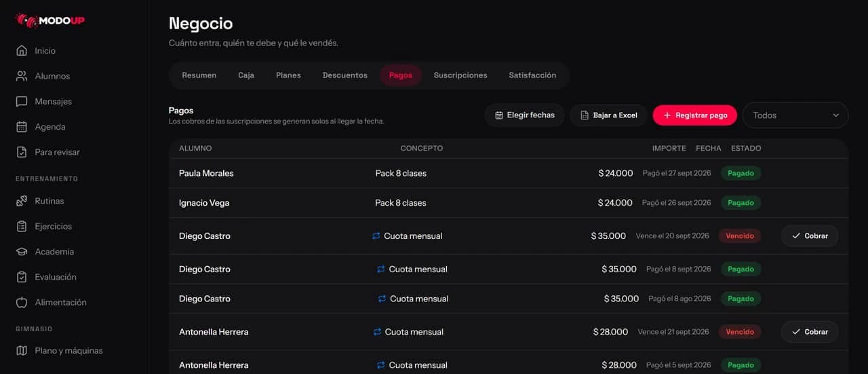Viewport: 868px width, 374px height.
Task: Click the ALUMNO column header
Action: click(195, 148)
